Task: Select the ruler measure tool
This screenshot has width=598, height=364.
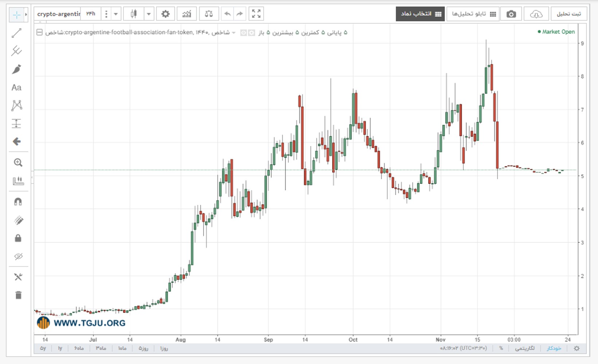Action: coord(18,181)
